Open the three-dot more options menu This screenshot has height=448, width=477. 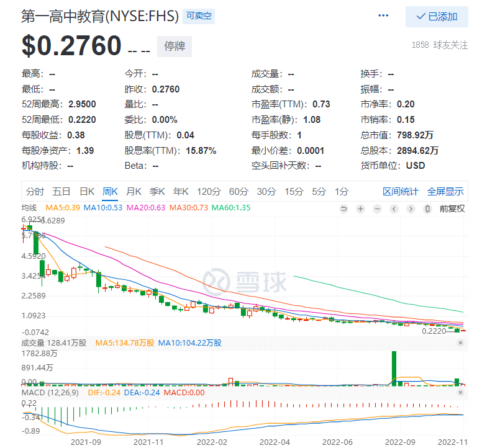pos(383,16)
